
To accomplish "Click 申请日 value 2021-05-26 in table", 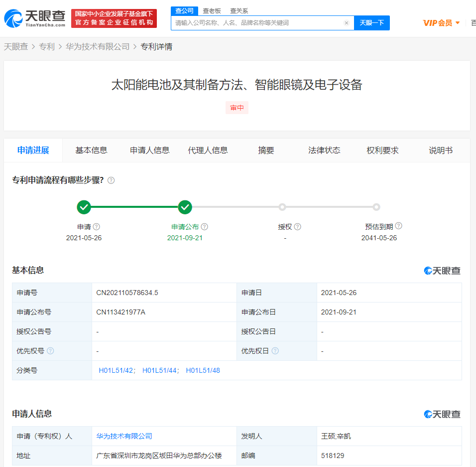I will 339,293.
